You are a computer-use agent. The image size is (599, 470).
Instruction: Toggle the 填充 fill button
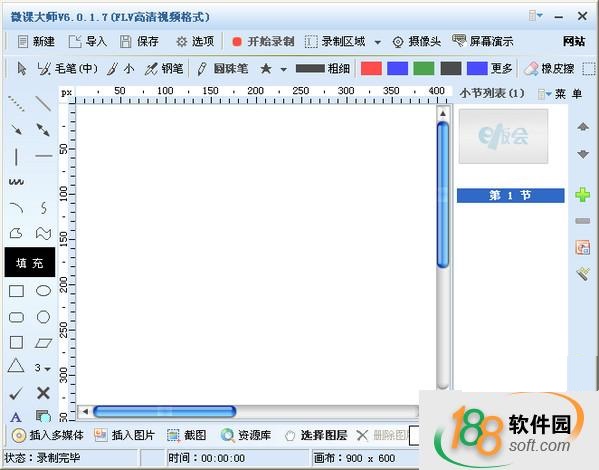(30, 262)
